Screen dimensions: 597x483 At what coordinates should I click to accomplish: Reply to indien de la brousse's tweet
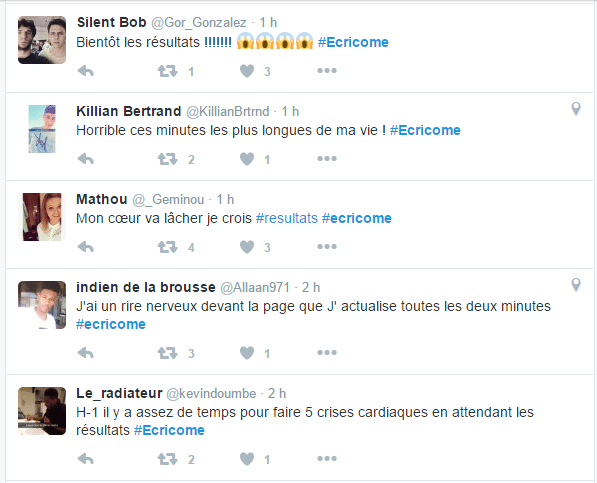[86, 353]
